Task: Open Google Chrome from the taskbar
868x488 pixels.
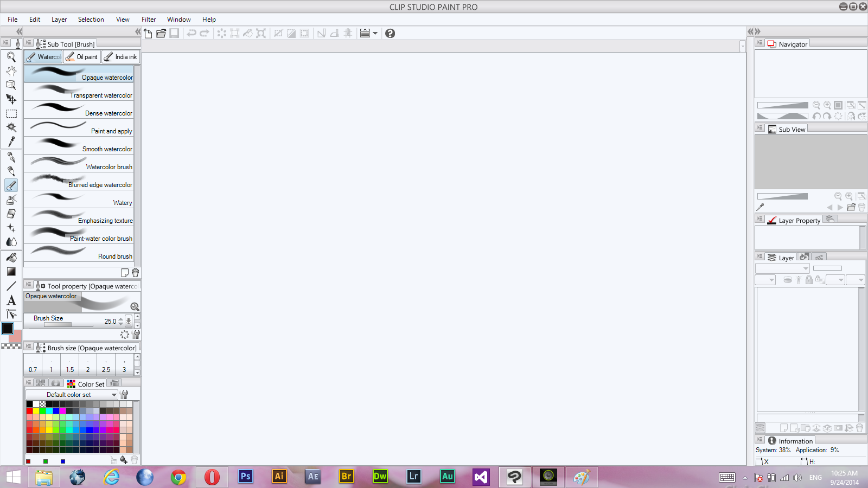Action: coord(178,477)
